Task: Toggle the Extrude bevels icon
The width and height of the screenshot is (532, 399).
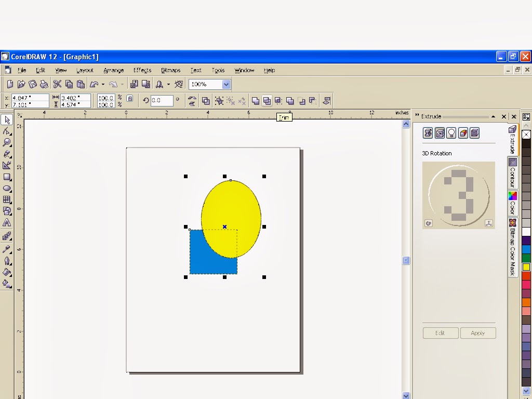Action: point(475,133)
